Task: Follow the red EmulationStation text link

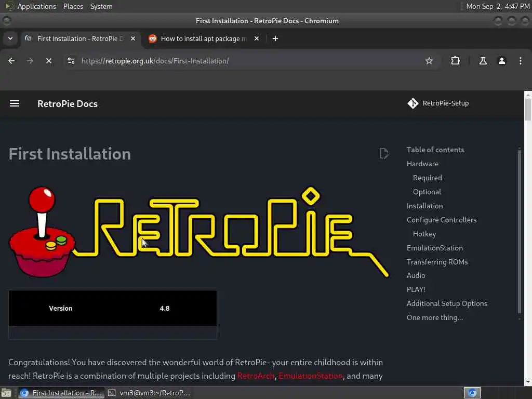Action: tap(311, 376)
